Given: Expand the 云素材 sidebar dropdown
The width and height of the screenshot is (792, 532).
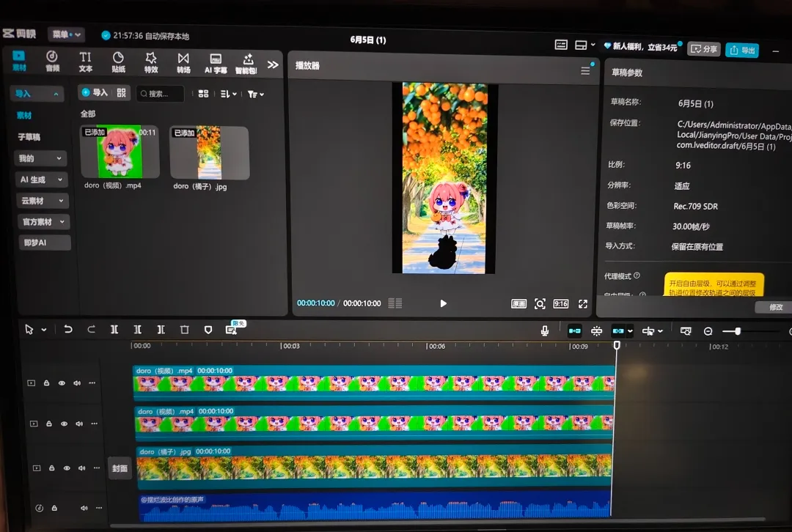Looking at the screenshot, I should pos(43,201).
